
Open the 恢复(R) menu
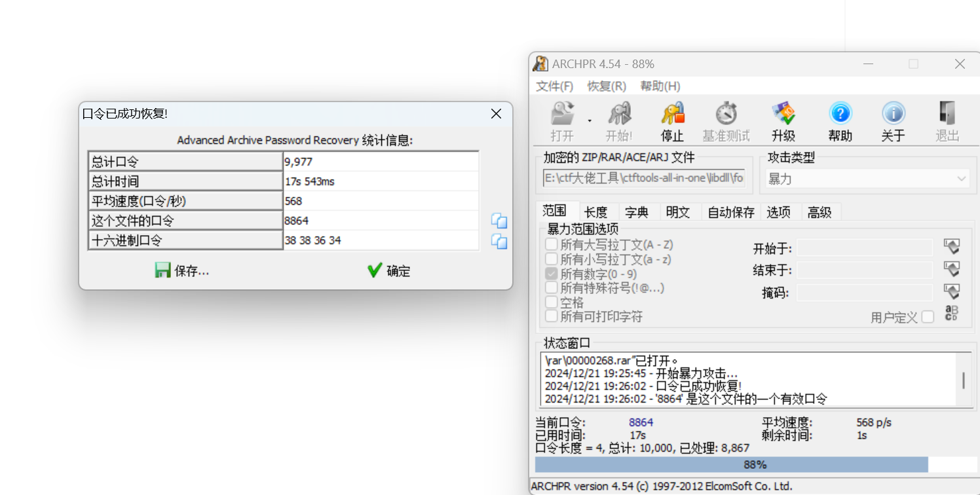click(607, 86)
